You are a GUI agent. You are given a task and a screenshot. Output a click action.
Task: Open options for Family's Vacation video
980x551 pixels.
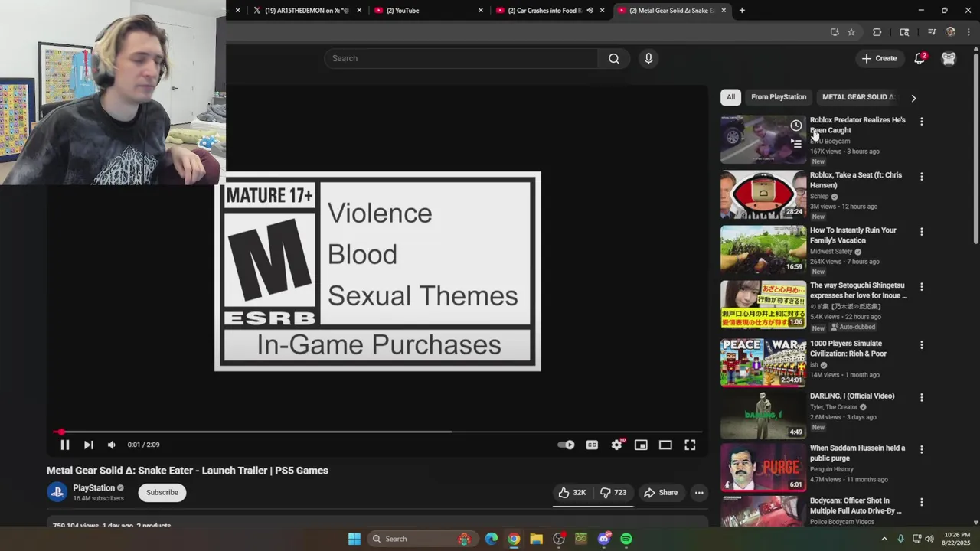[x=922, y=232]
